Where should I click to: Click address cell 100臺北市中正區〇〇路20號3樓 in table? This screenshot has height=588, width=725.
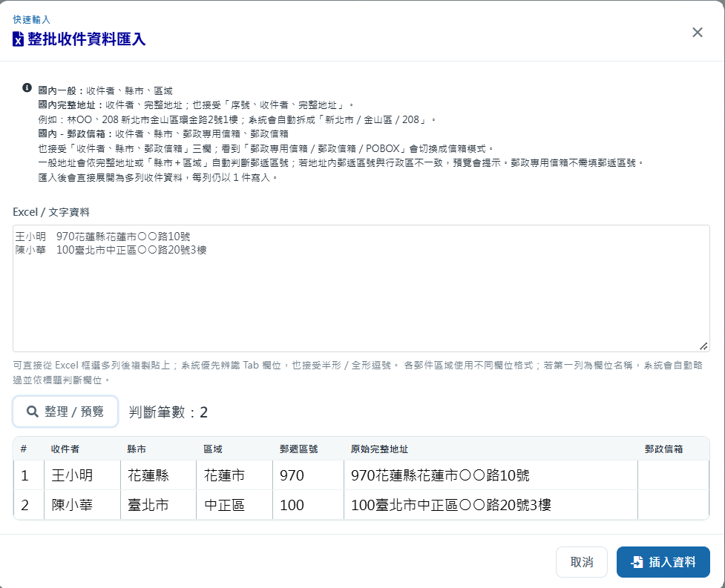click(x=491, y=505)
